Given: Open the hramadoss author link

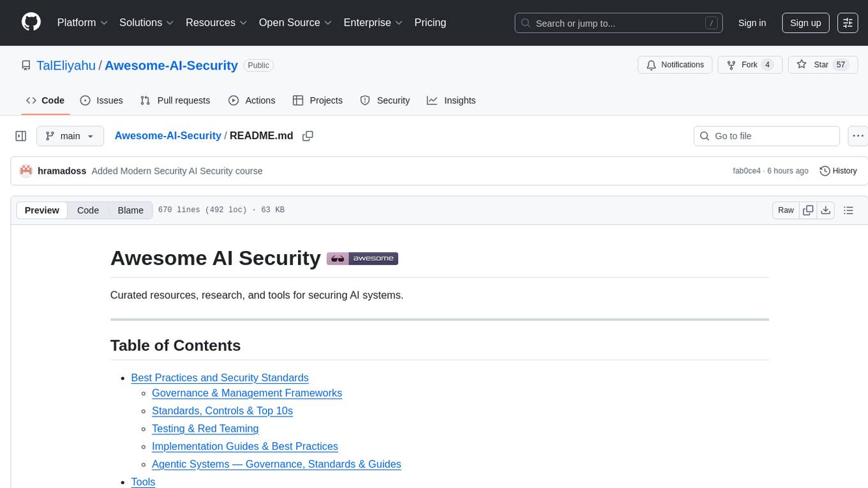Looking at the screenshot, I should (x=62, y=171).
